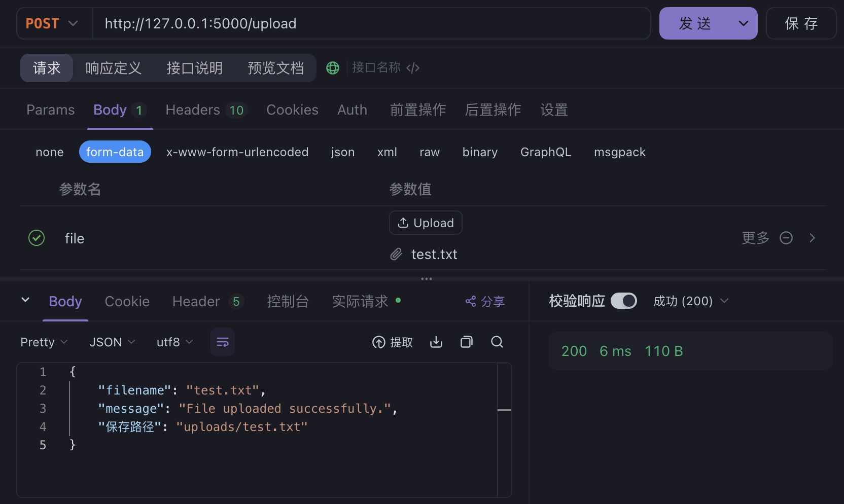Remove the file parameter with minus icon
The image size is (844, 504).
point(786,238)
